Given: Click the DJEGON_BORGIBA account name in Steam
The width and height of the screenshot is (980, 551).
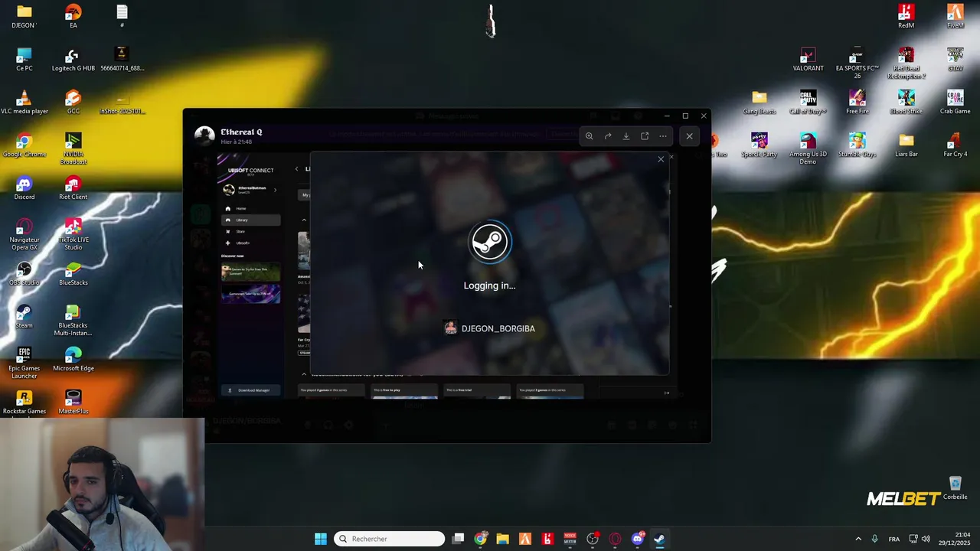Looking at the screenshot, I should click(498, 328).
